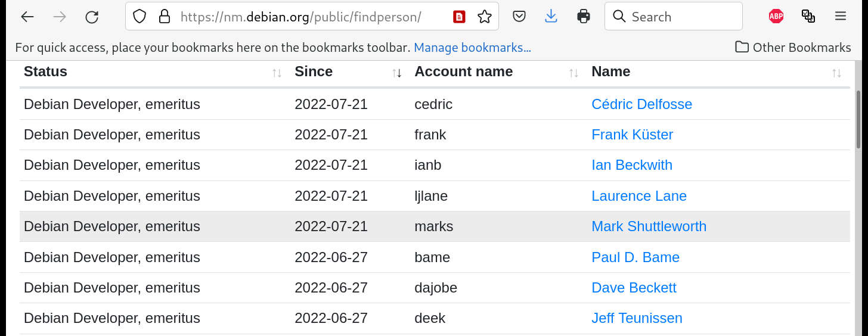This screenshot has height=336, width=868.
Task: Select account name 'marks'
Action: pos(434,226)
